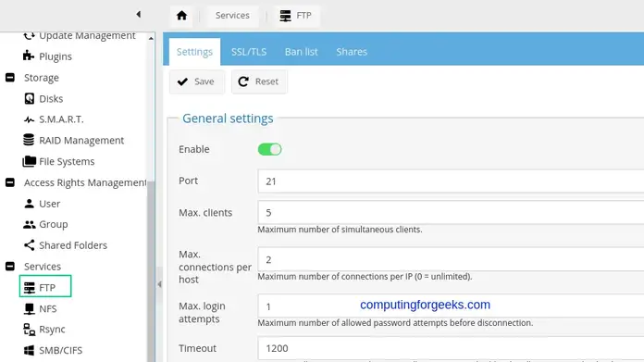644x362 pixels.
Task: Toggle the FTP Enable switch off
Action: (269, 149)
